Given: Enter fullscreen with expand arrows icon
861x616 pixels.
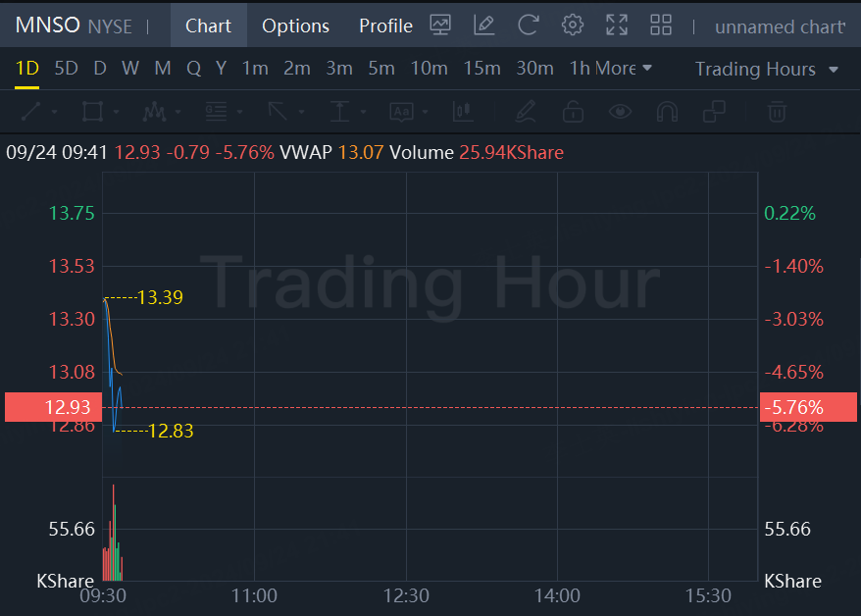Looking at the screenshot, I should pyautogui.click(x=617, y=26).
